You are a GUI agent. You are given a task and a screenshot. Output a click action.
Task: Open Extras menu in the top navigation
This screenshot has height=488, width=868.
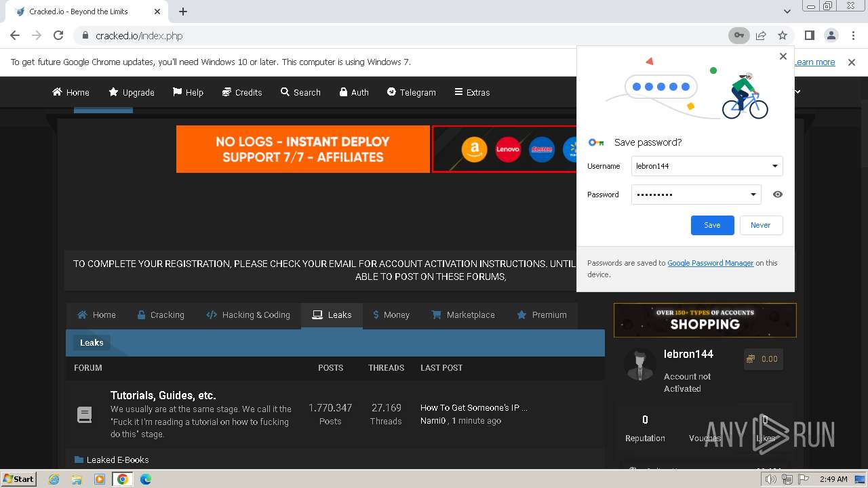point(472,92)
